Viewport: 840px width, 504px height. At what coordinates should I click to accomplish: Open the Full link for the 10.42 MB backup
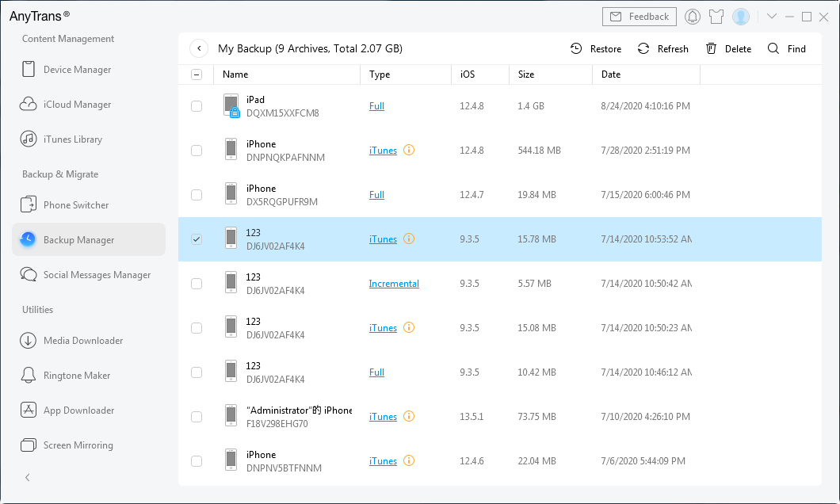point(376,372)
